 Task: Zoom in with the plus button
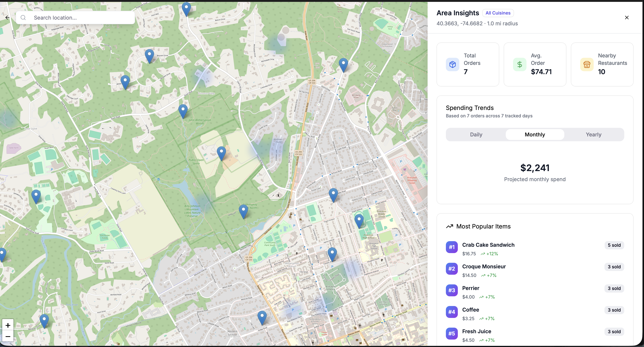click(x=8, y=325)
